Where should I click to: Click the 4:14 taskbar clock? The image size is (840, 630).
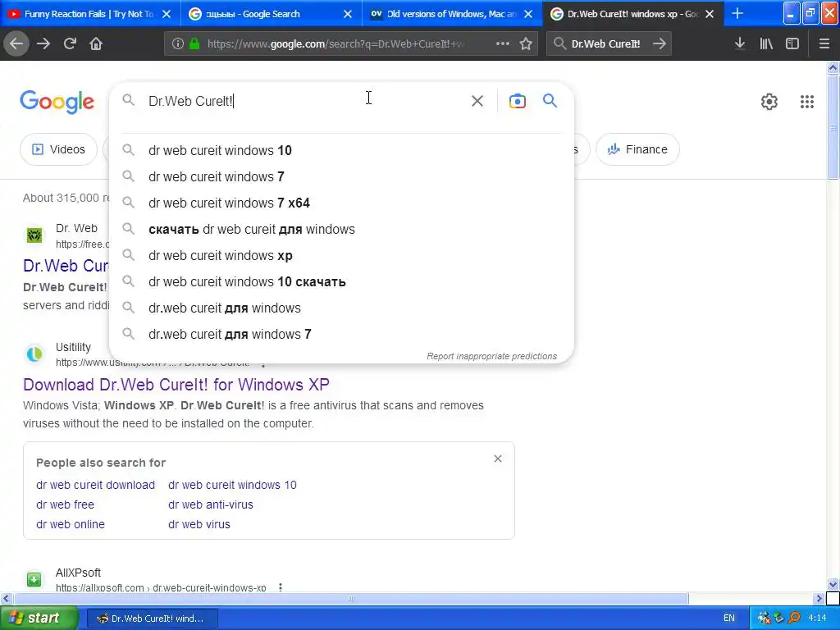pyautogui.click(x=817, y=618)
